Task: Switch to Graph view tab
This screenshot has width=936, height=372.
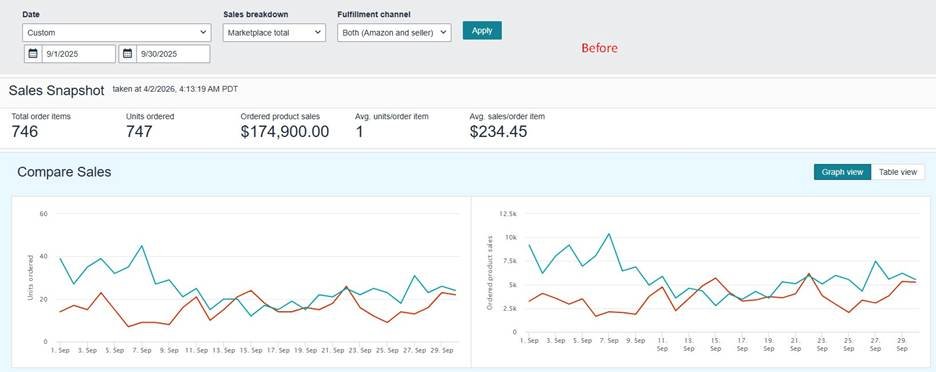Action: (x=842, y=172)
